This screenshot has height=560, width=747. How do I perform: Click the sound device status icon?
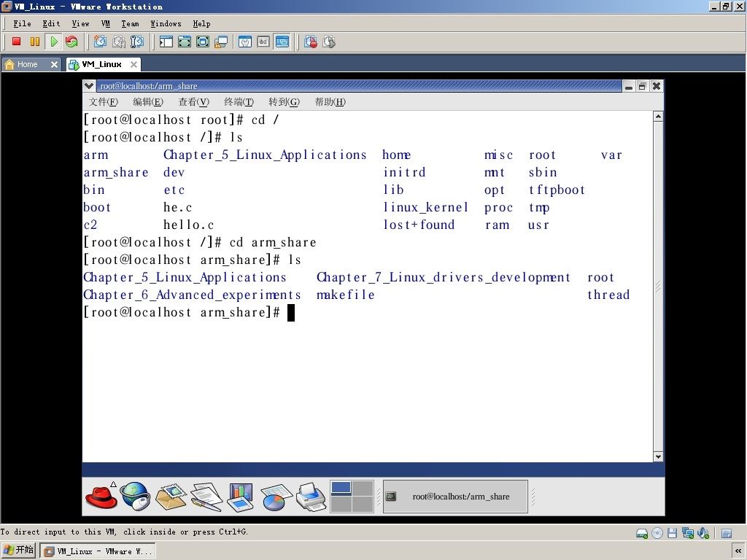point(703,533)
